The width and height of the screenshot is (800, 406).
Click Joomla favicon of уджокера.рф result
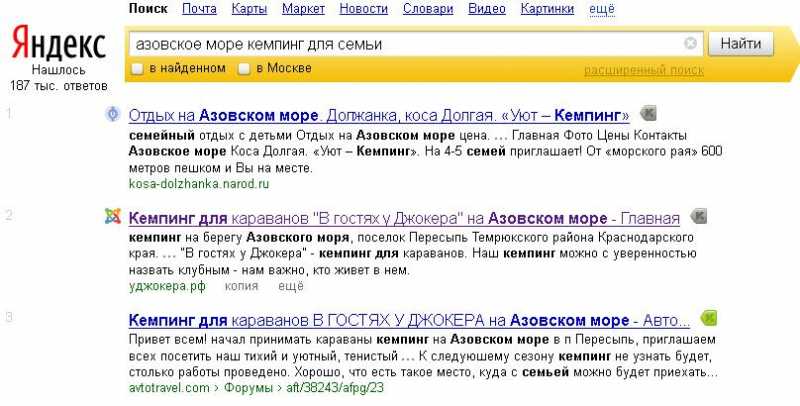[112, 216]
